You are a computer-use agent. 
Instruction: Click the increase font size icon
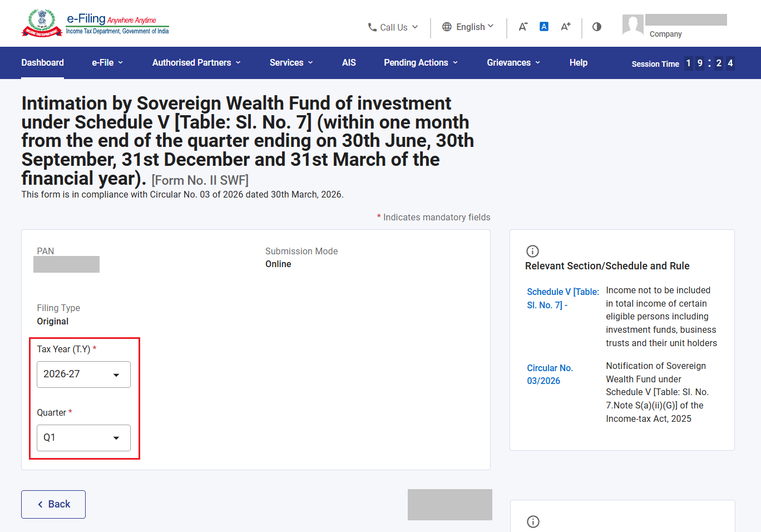pyautogui.click(x=566, y=27)
